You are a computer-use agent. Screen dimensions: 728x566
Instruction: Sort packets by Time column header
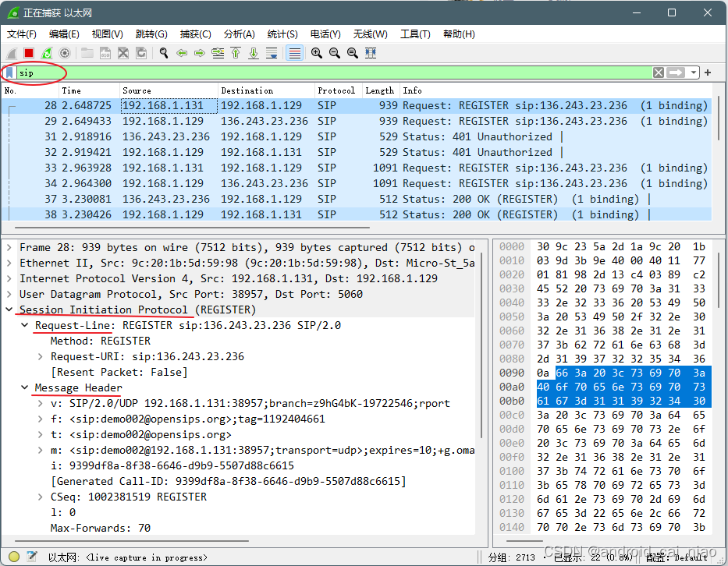89,90
